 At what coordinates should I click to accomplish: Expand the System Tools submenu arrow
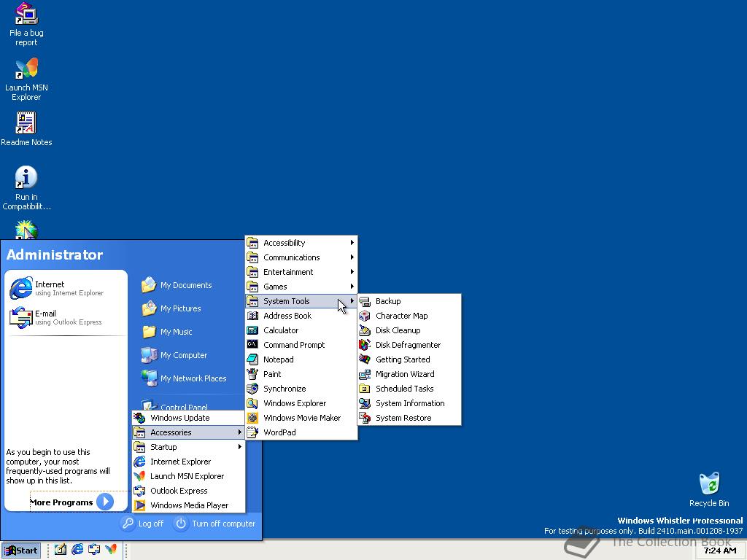(x=352, y=301)
